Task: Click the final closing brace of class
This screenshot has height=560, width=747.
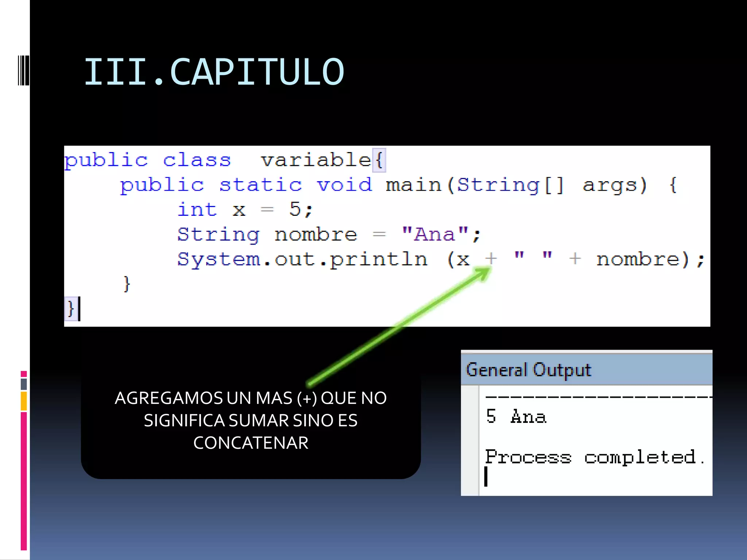Action: coord(70,308)
